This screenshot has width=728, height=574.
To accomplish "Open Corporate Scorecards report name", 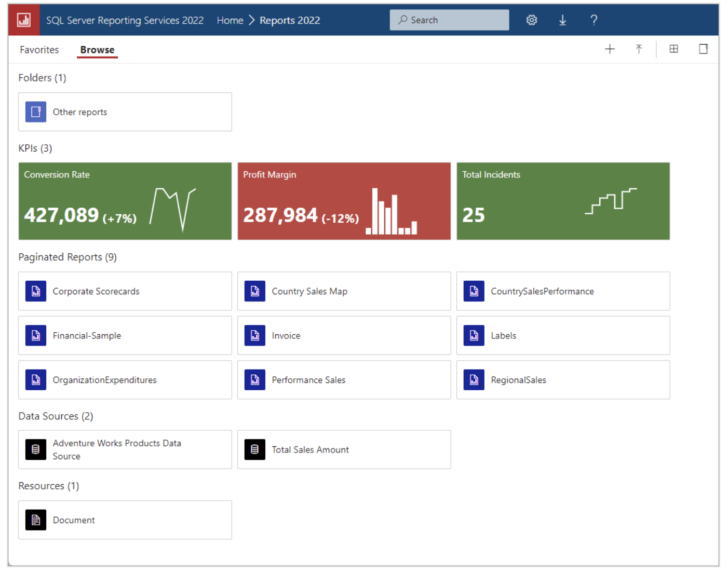I will 96,292.
